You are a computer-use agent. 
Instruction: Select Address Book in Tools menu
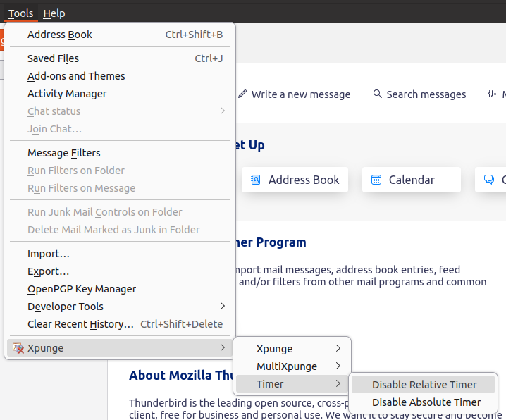pos(120,35)
